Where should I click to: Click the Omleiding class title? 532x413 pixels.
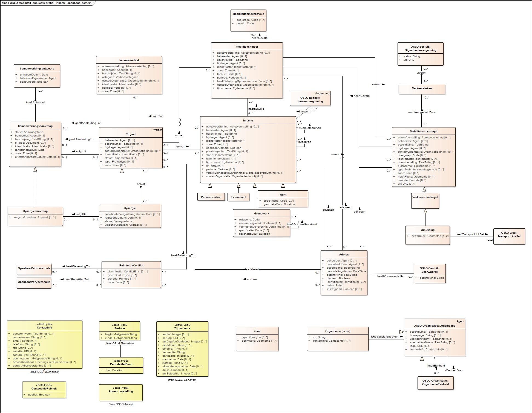pos(427,230)
